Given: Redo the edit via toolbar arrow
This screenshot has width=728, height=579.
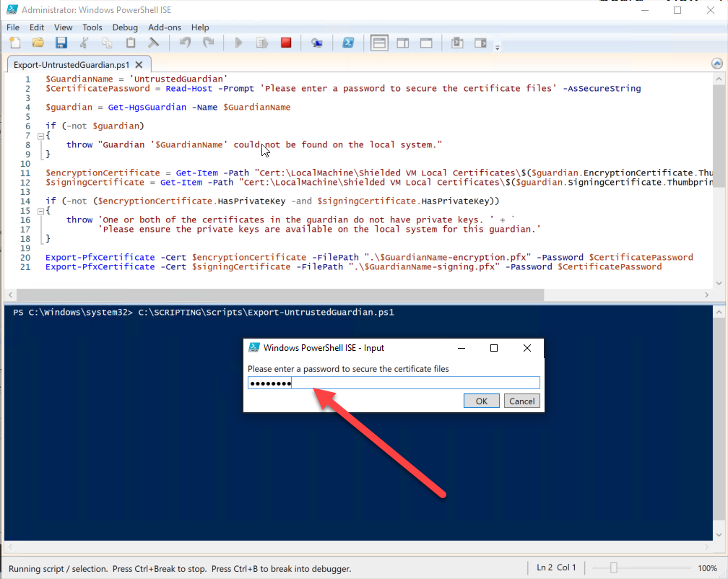Looking at the screenshot, I should tap(209, 43).
